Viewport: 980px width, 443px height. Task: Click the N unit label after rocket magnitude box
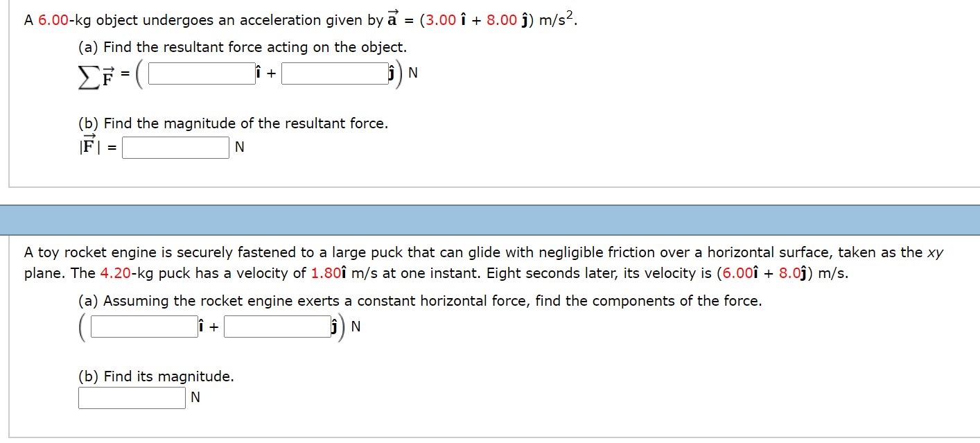tap(196, 397)
